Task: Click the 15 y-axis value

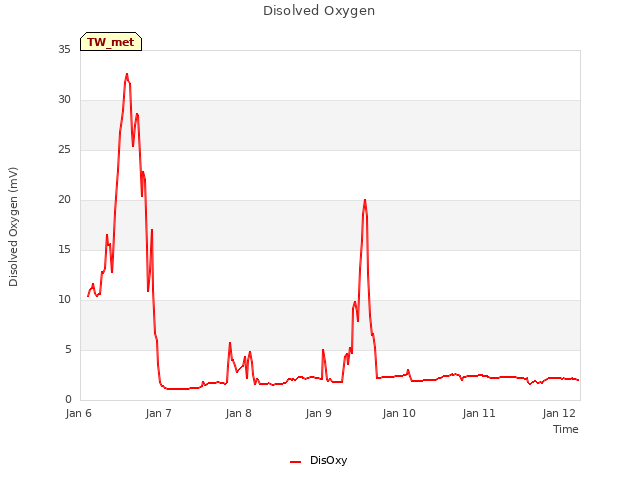Action: pos(64,249)
